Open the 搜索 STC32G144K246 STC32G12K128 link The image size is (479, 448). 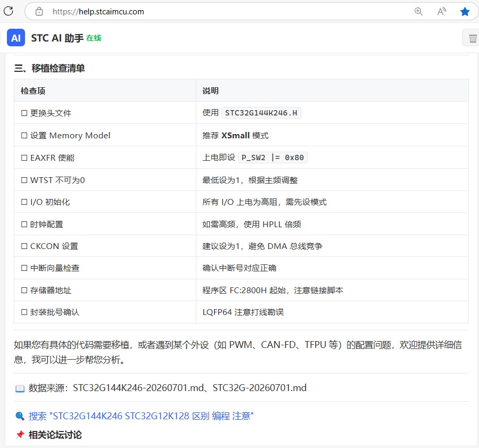pyautogui.click(x=141, y=416)
